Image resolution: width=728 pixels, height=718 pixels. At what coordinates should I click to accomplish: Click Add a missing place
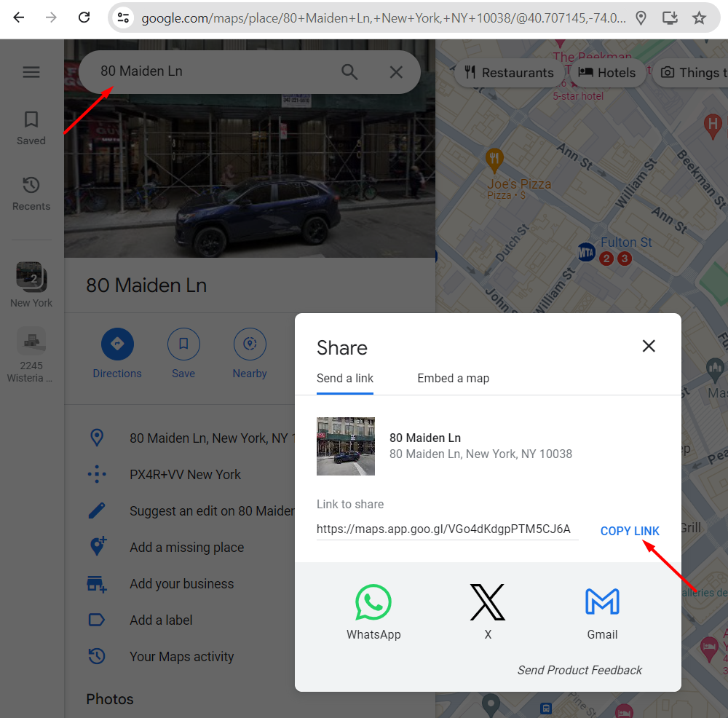point(186,547)
